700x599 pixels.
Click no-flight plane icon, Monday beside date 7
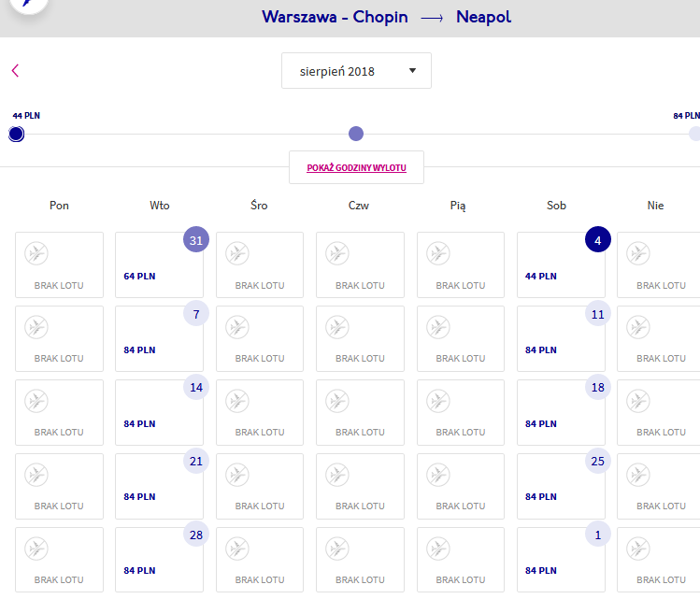click(36, 327)
